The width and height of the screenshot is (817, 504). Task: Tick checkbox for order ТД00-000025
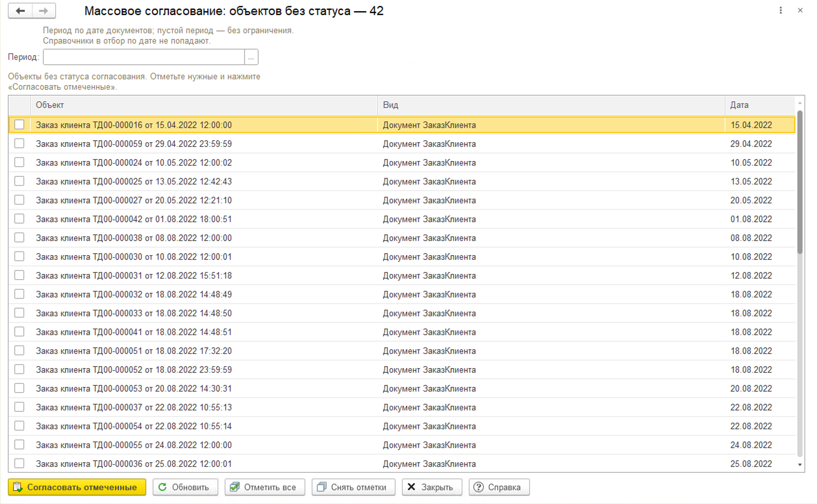(19, 181)
